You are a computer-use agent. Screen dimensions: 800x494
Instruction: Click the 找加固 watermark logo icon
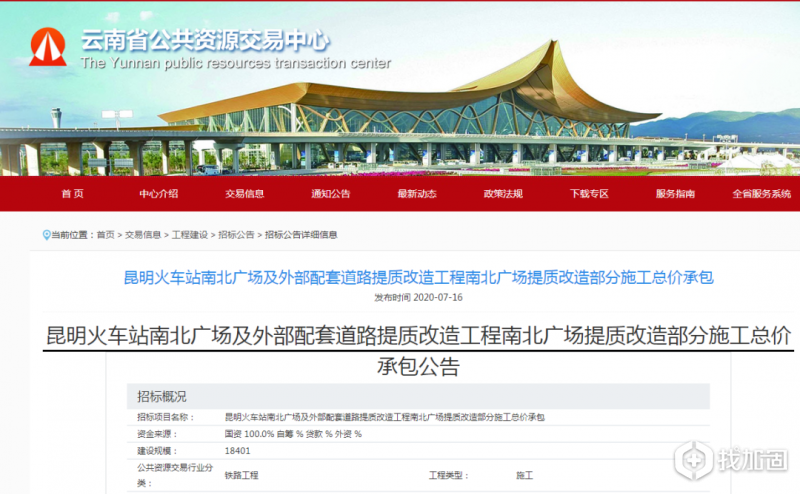click(x=693, y=460)
